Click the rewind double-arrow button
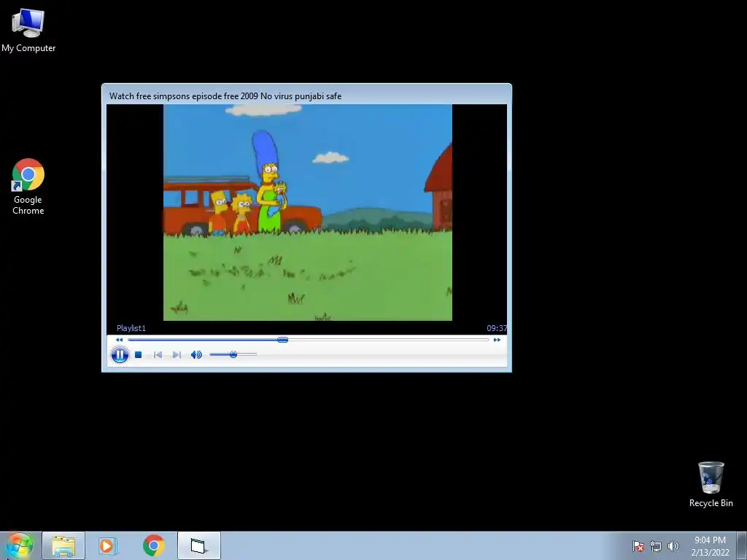The image size is (747, 560). 119,340
